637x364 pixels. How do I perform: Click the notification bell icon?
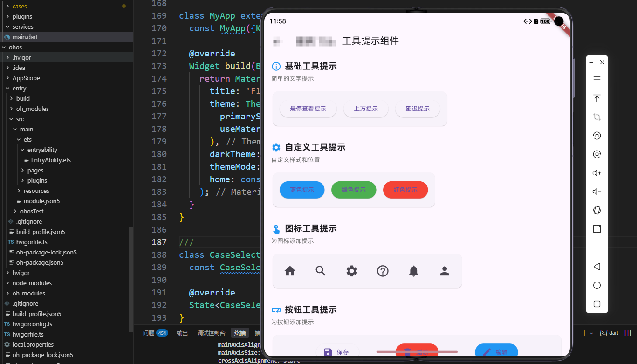(414, 270)
